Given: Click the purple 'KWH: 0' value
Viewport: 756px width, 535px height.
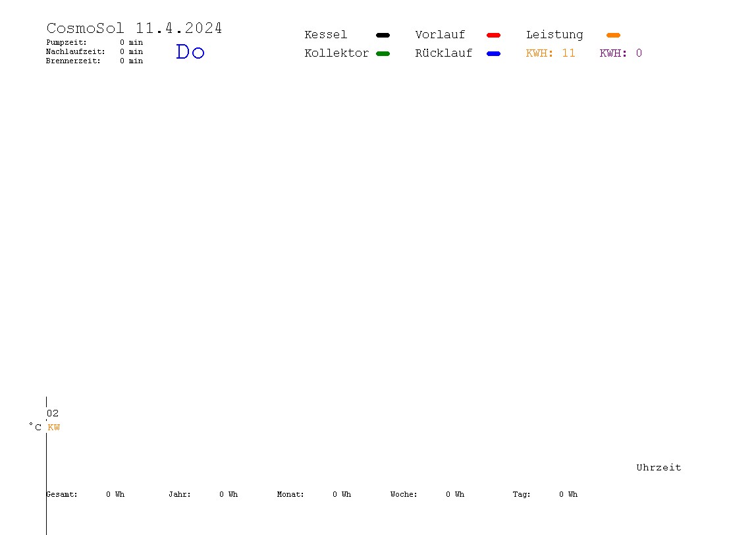Looking at the screenshot, I should click(621, 53).
